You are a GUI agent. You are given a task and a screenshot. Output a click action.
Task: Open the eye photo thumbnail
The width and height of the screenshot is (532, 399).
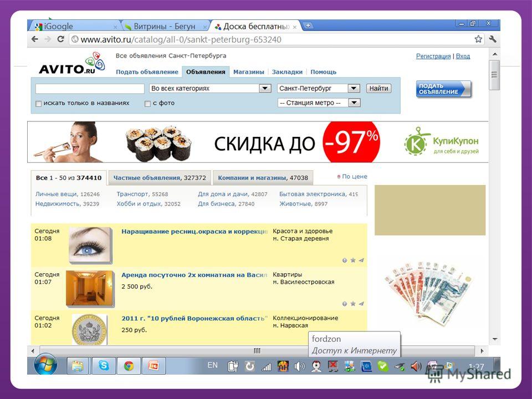(90, 245)
